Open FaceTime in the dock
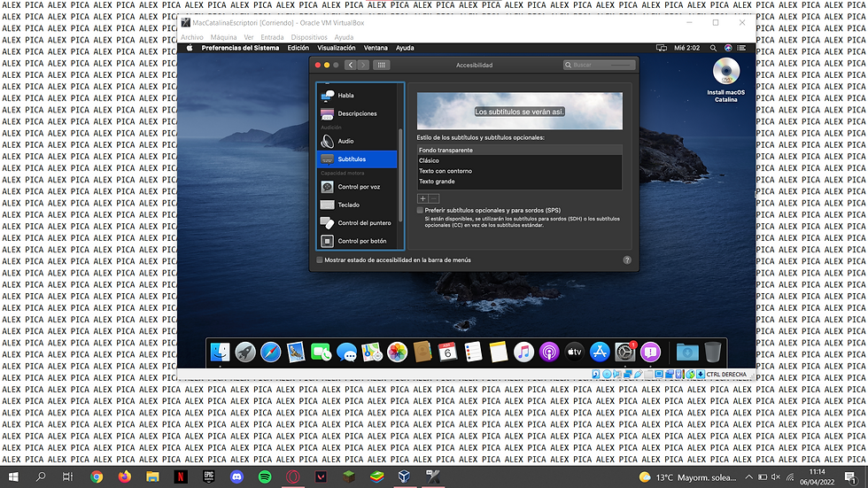 point(321,352)
